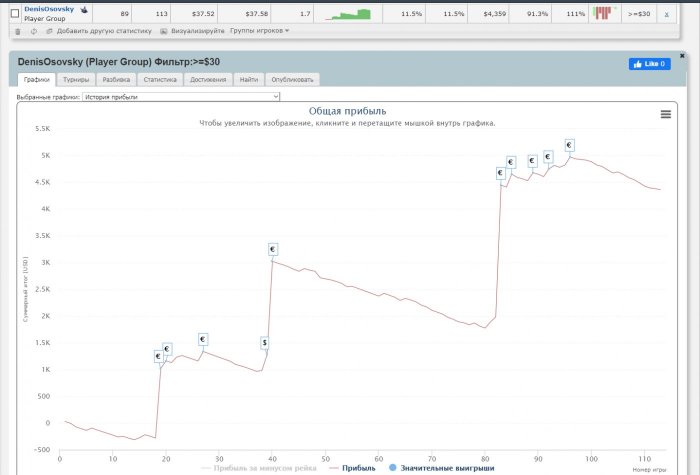Open the Статистика tab
The width and height of the screenshot is (700, 475).
[x=160, y=79]
